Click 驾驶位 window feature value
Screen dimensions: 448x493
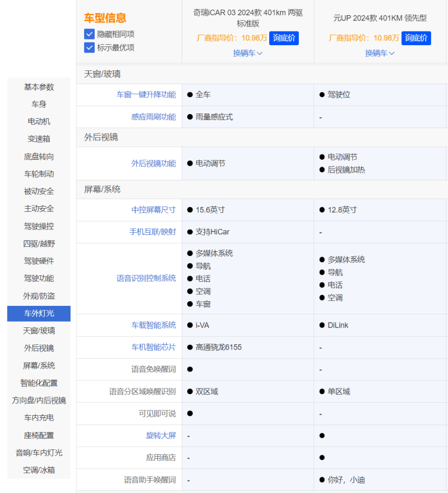click(x=339, y=95)
